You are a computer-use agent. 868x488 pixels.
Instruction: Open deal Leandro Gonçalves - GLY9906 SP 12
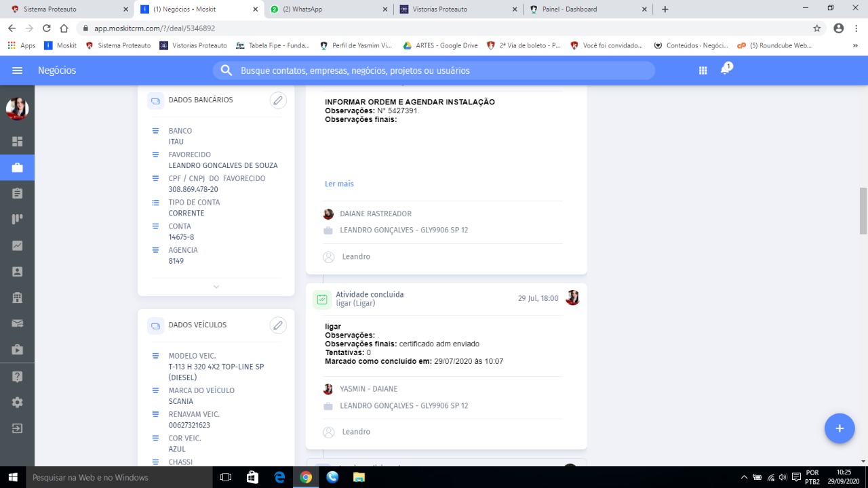pyautogui.click(x=403, y=230)
